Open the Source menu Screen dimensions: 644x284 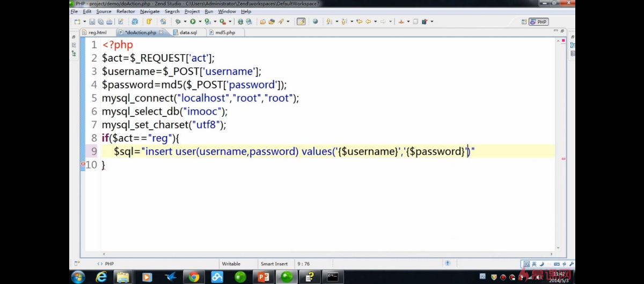[104, 11]
